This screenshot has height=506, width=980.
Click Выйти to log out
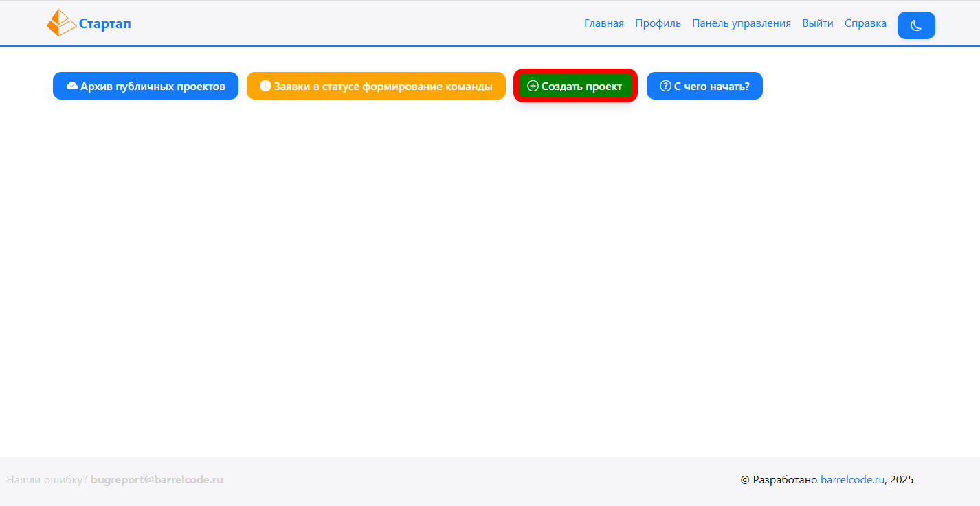coord(818,23)
